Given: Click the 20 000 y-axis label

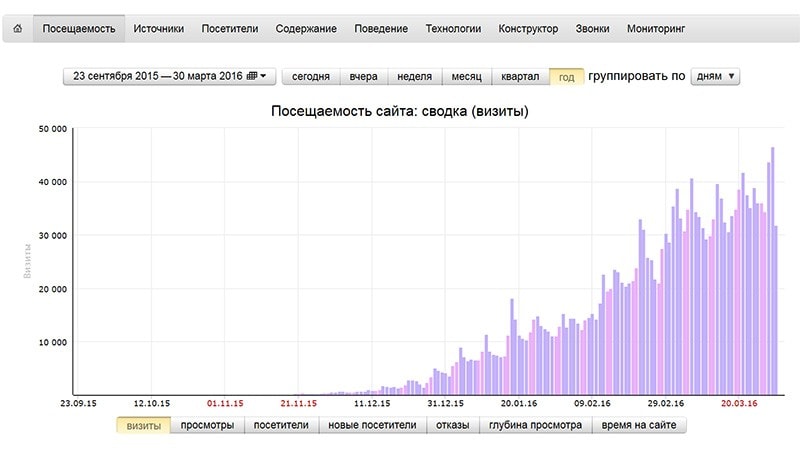Looking at the screenshot, I should coord(53,289).
